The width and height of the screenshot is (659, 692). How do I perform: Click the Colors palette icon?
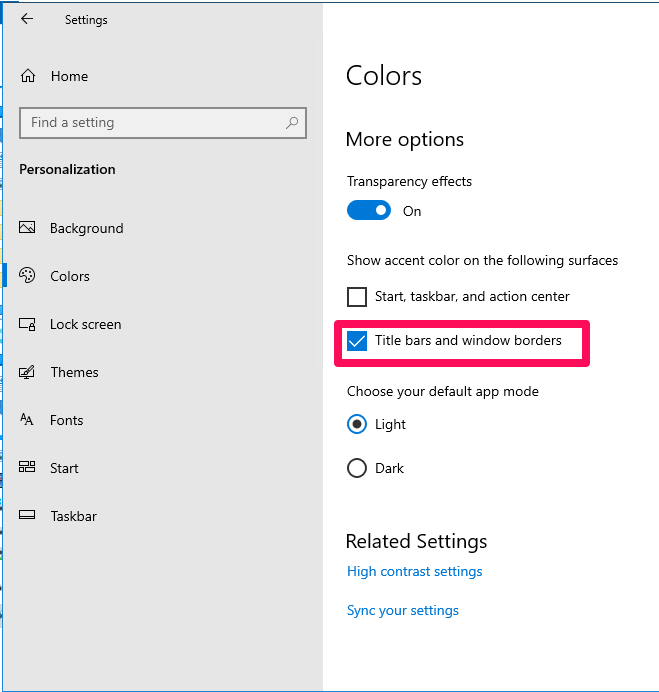point(27,275)
